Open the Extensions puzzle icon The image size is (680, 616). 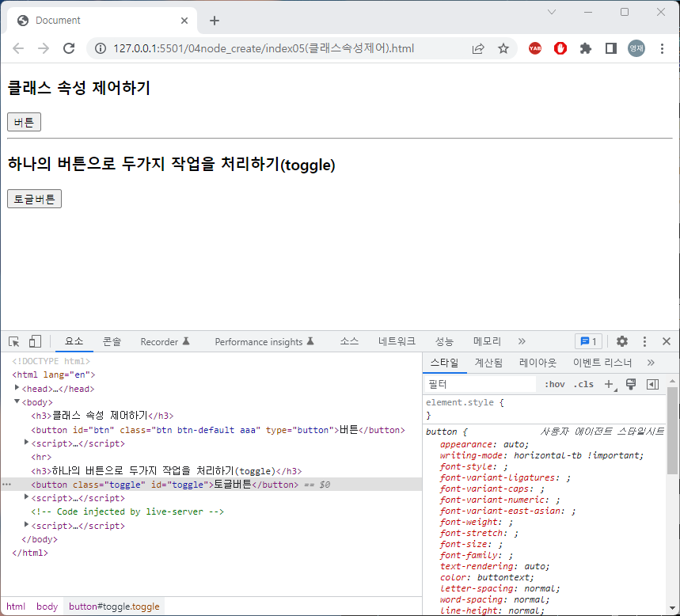pyautogui.click(x=586, y=48)
